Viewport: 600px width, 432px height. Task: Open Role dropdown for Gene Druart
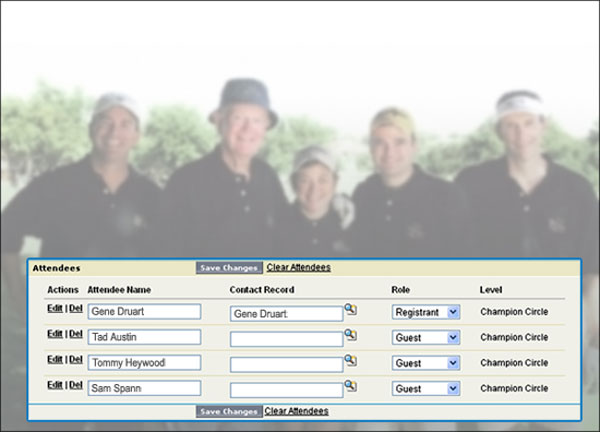pos(426,312)
